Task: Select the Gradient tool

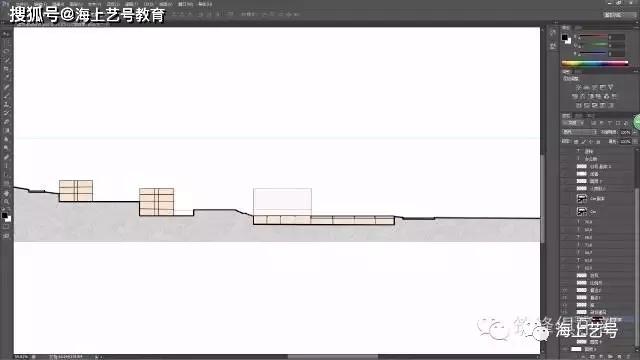Action: (6, 131)
